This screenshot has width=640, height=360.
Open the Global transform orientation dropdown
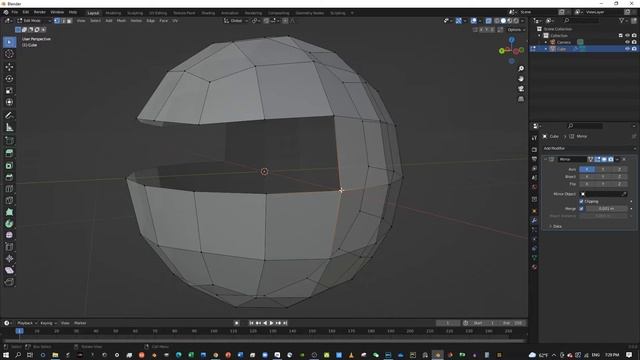tap(236, 20)
